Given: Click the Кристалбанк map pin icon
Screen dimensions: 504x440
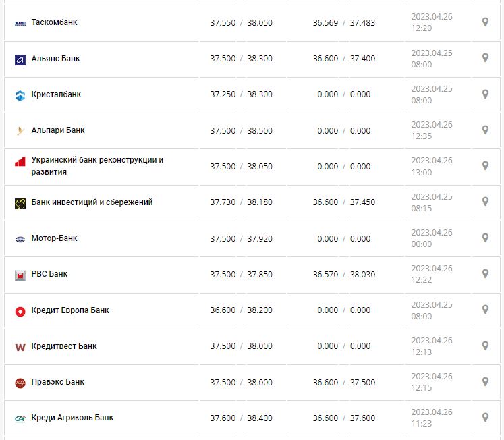Looking at the screenshot, I should [485, 94].
